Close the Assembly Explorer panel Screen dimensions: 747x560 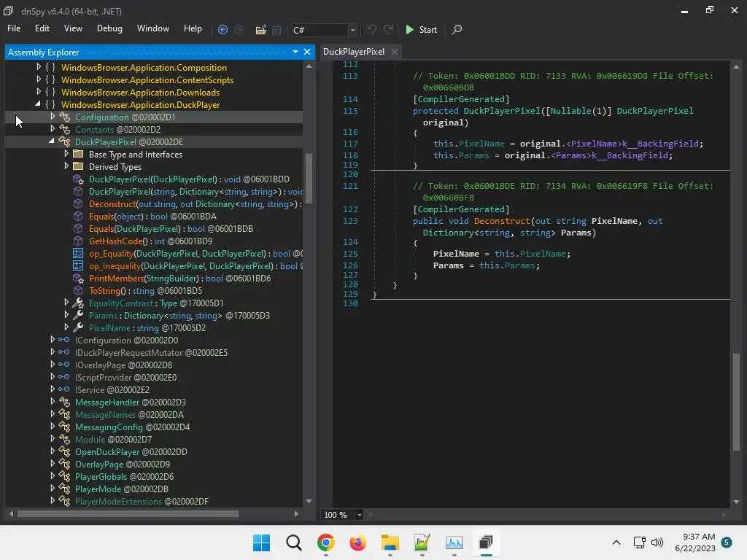[307, 52]
